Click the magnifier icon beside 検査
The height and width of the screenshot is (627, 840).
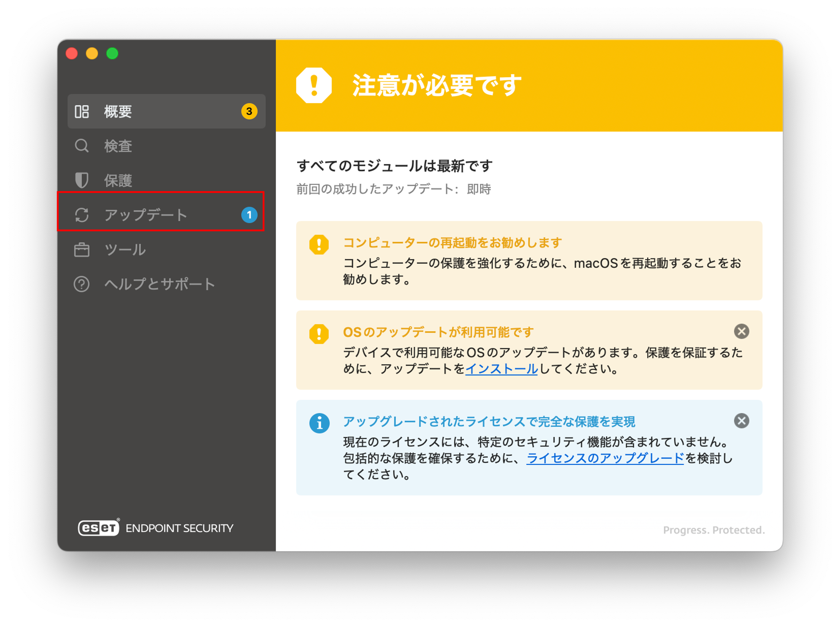(x=82, y=146)
